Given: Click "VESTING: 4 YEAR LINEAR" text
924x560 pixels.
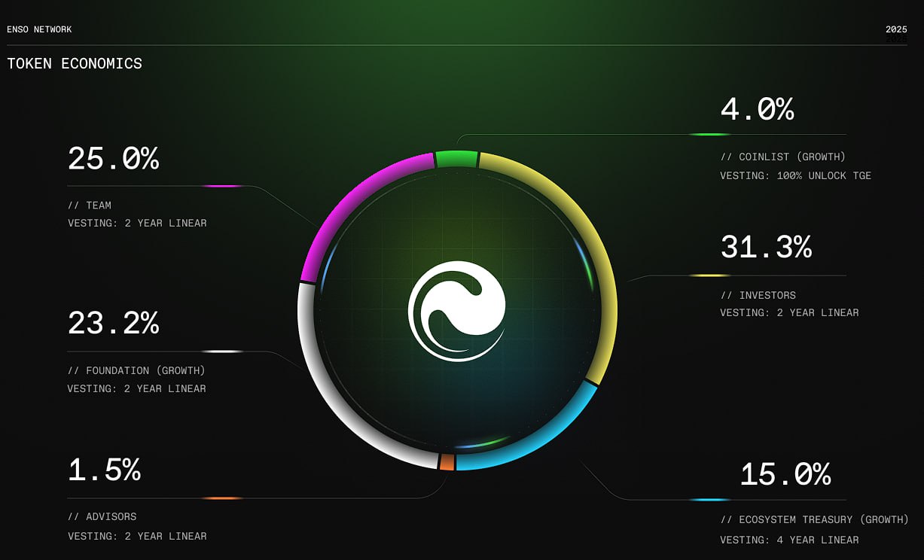Looking at the screenshot, I should pyautogui.click(x=789, y=540).
